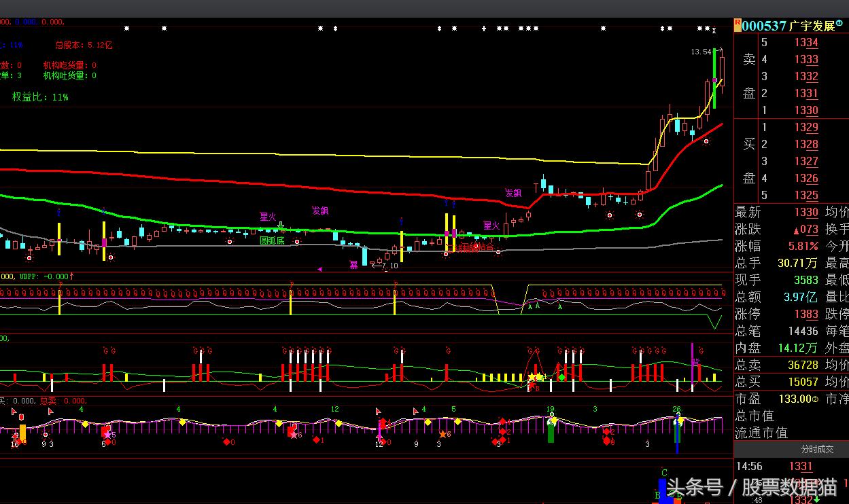Click the orange star in the bottom indicator

(x=443, y=434)
